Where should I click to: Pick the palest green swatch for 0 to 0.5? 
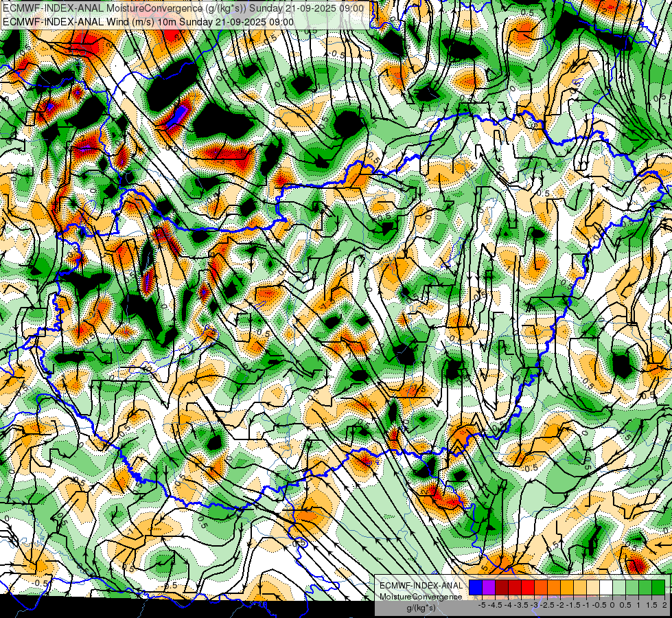(x=619, y=588)
